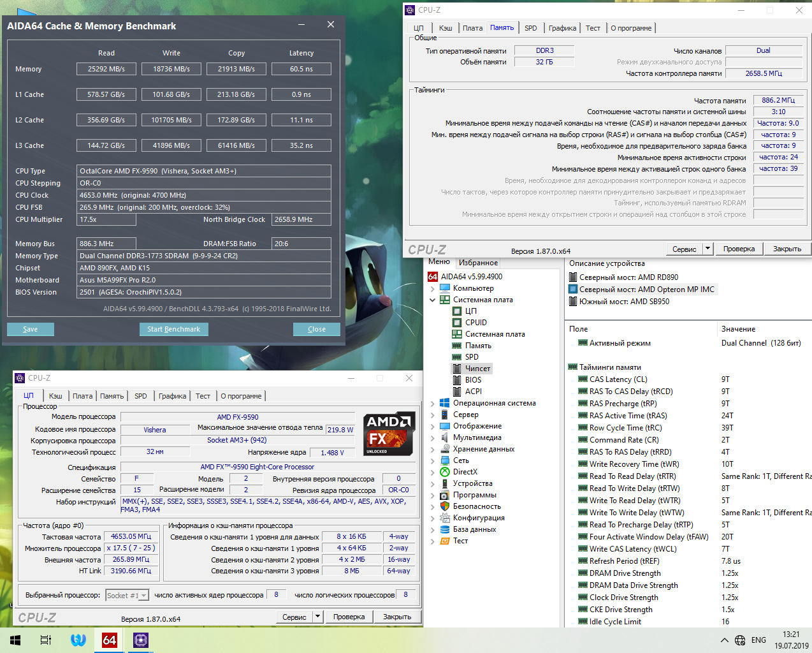Select Idle Cycle Limit row

pyautogui.click(x=688, y=622)
